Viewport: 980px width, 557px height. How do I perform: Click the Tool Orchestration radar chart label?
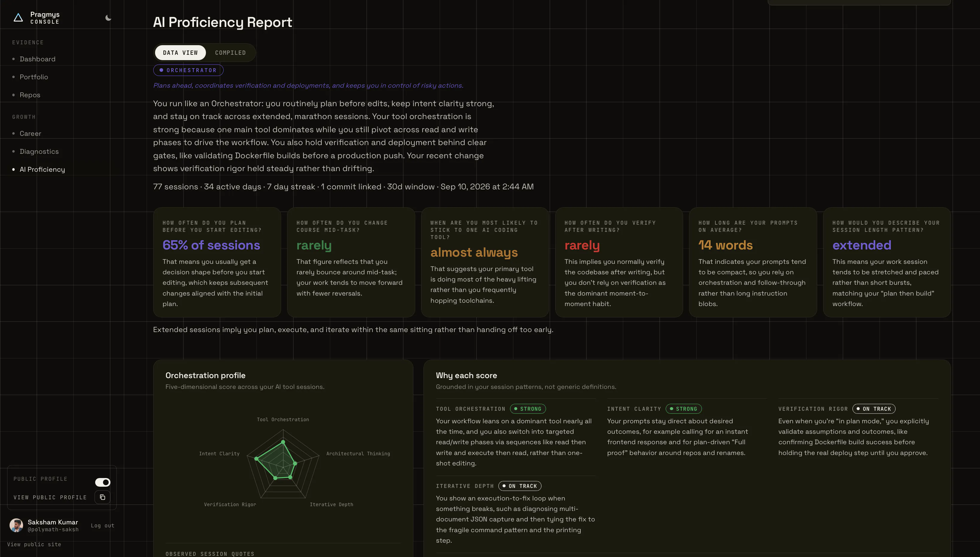283,420
